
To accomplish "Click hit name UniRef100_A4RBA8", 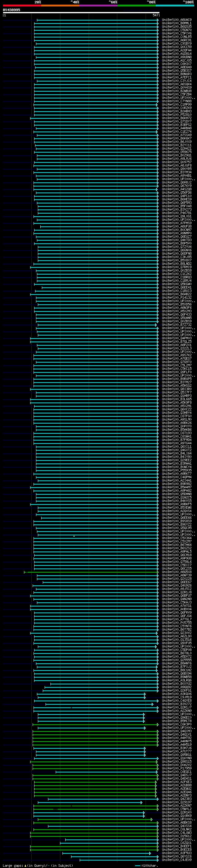I will click(176, 128).
